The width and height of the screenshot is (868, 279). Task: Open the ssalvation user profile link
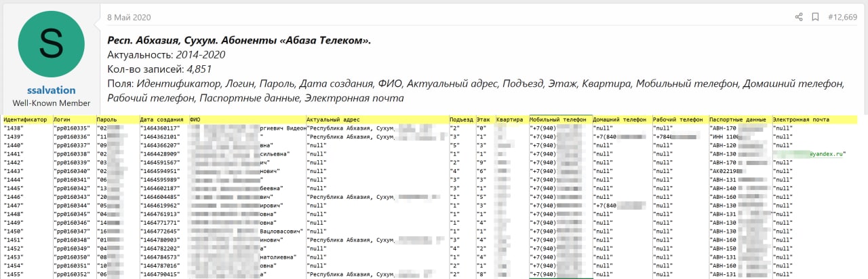coord(52,90)
